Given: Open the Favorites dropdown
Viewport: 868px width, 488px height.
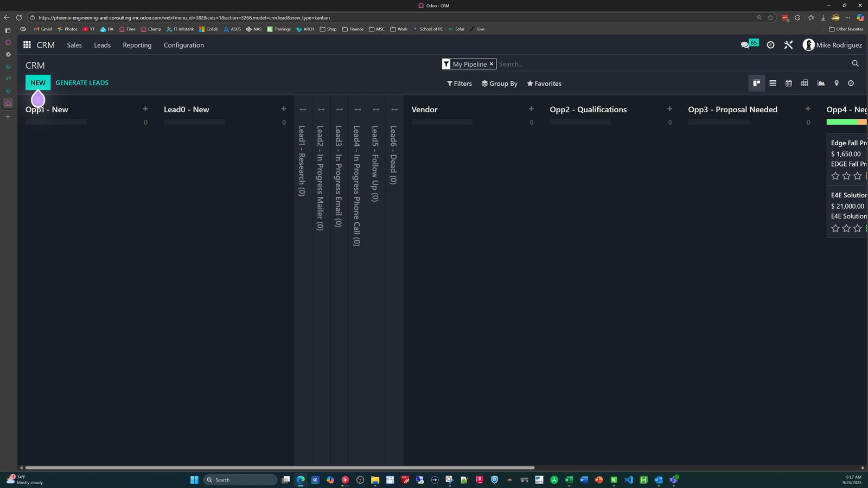Looking at the screenshot, I should (544, 84).
